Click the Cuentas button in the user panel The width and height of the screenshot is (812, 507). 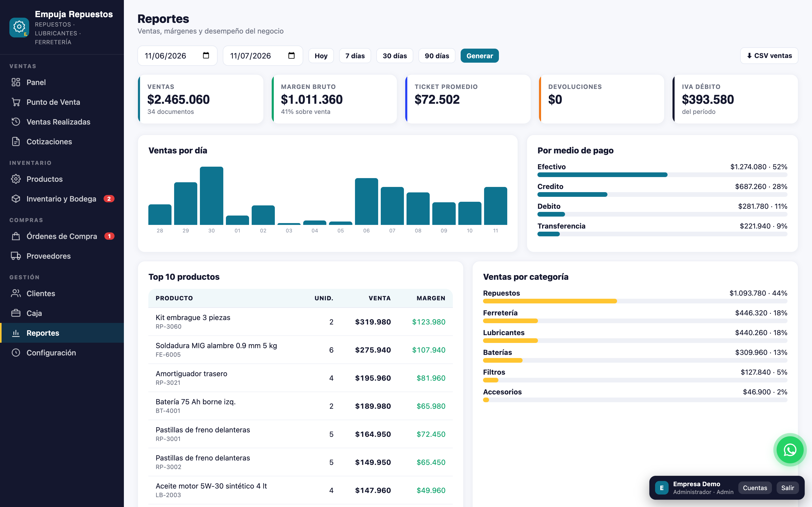click(755, 488)
